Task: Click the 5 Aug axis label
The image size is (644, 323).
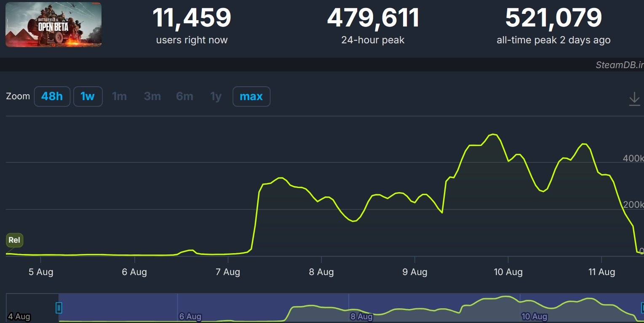Action: pos(41,272)
